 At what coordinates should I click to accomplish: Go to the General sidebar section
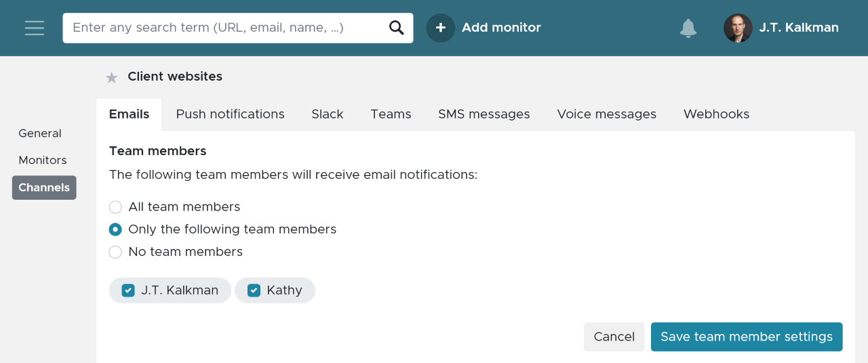point(40,133)
